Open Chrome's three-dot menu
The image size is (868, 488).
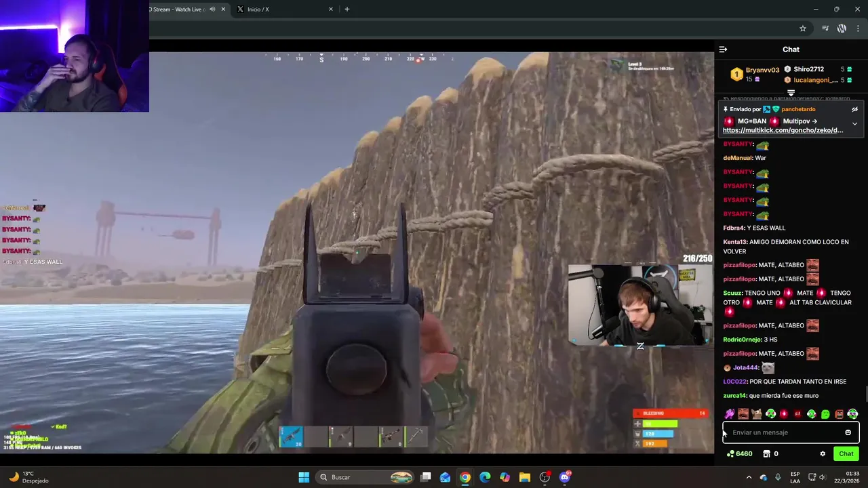coord(857,28)
